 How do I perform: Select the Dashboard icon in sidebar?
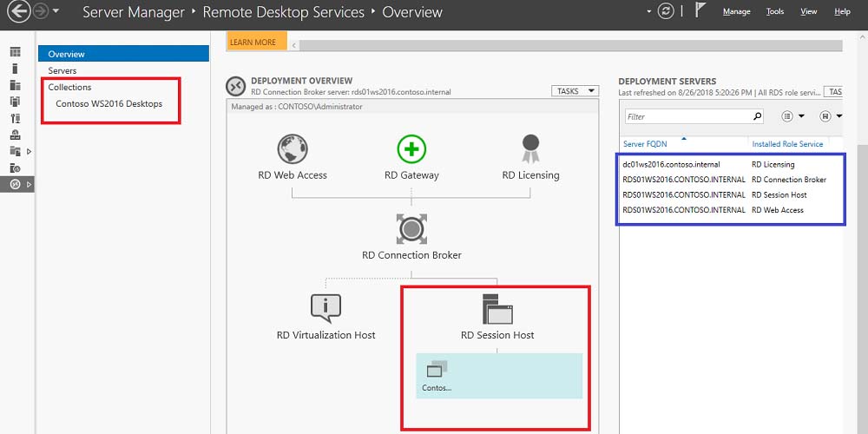15,53
